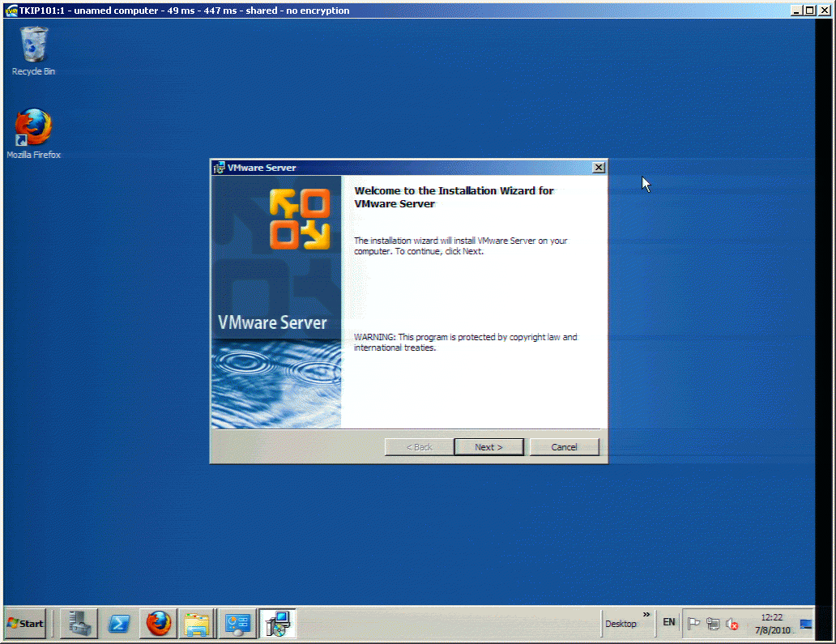Launch Firefox from the taskbar
The width and height of the screenshot is (836, 644).
[158, 623]
